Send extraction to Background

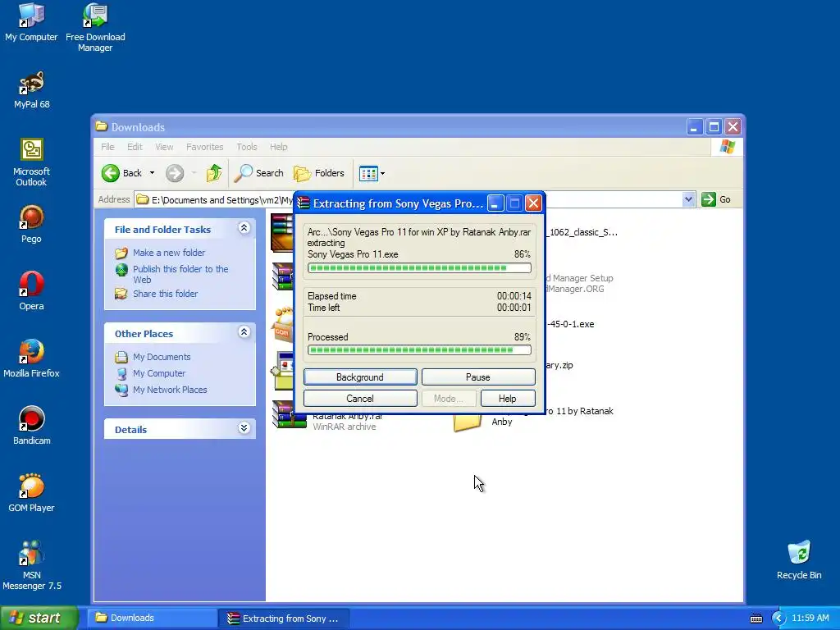point(360,377)
